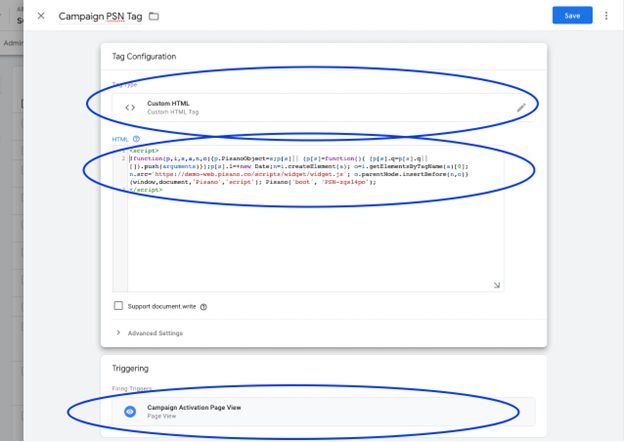The image size is (624, 442).
Task: Save the Campaign PSN Tag
Action: click(x=572, y=16)
